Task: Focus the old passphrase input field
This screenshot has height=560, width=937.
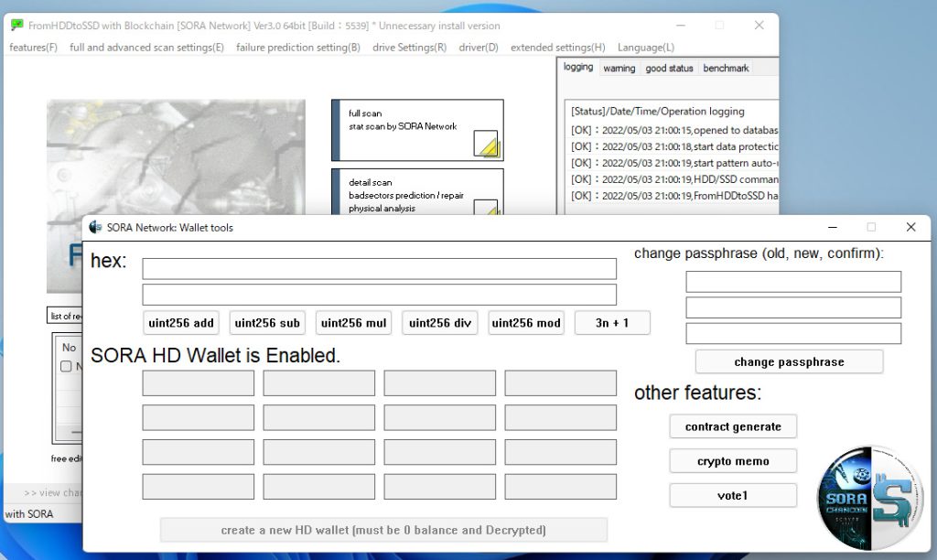Action: coord(793,282)
